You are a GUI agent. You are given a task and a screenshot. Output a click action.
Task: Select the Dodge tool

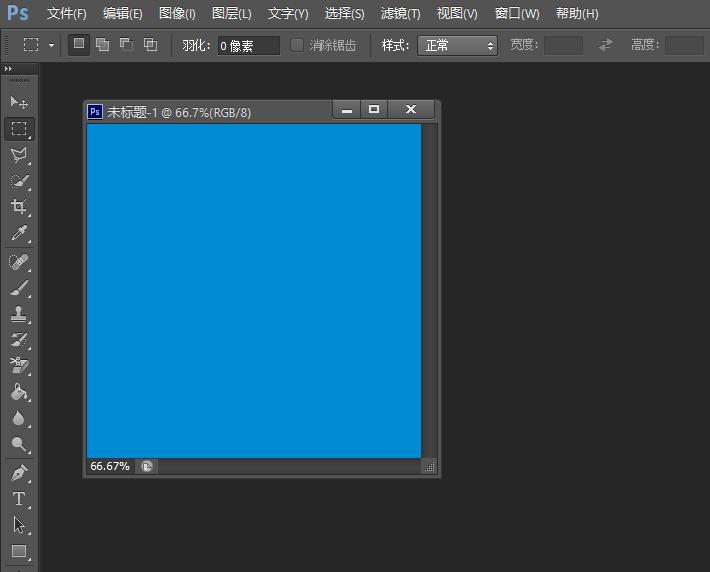(19, 444)
